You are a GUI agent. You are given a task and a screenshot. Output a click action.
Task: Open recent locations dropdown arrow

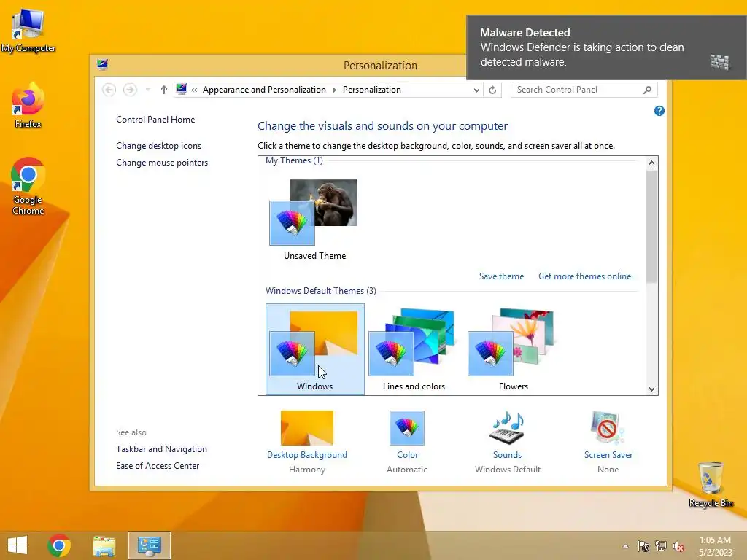coord(147,90)
